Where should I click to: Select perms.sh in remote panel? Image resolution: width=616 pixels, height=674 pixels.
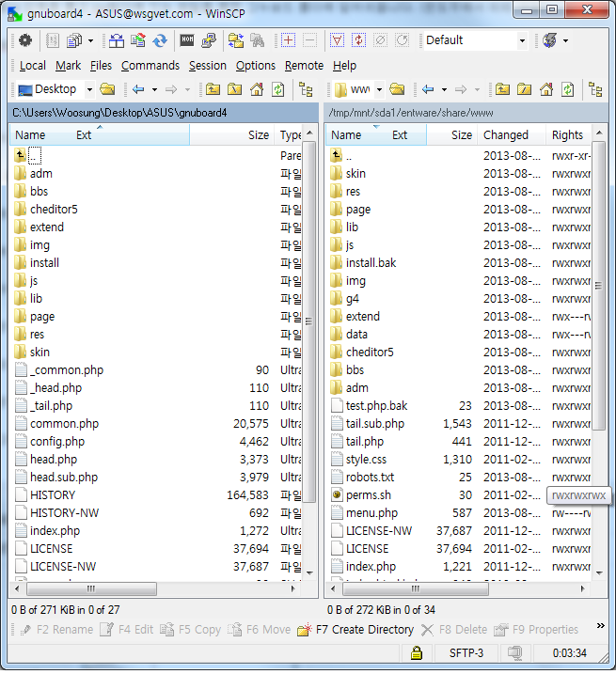pyautogui.click(x=368, y=494)
